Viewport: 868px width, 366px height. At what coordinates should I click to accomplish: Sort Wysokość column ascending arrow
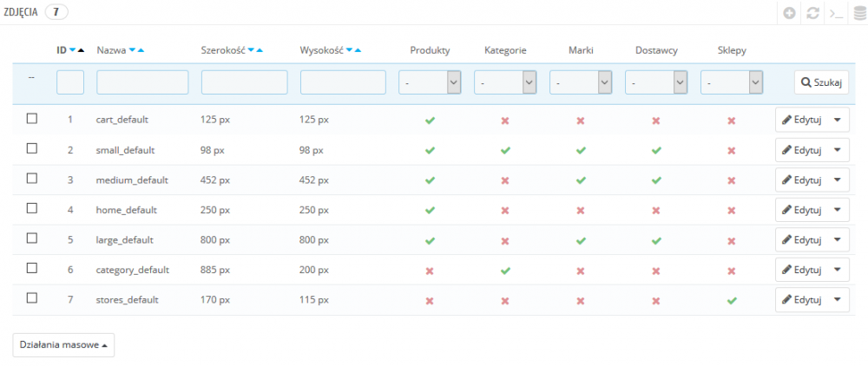pyautogui.click(x=358, y=50)
